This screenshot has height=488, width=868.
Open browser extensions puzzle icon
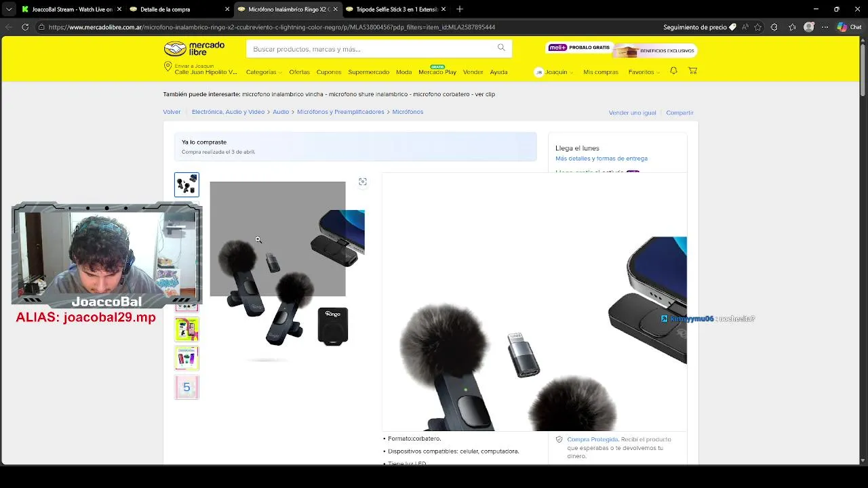point(774,27)
